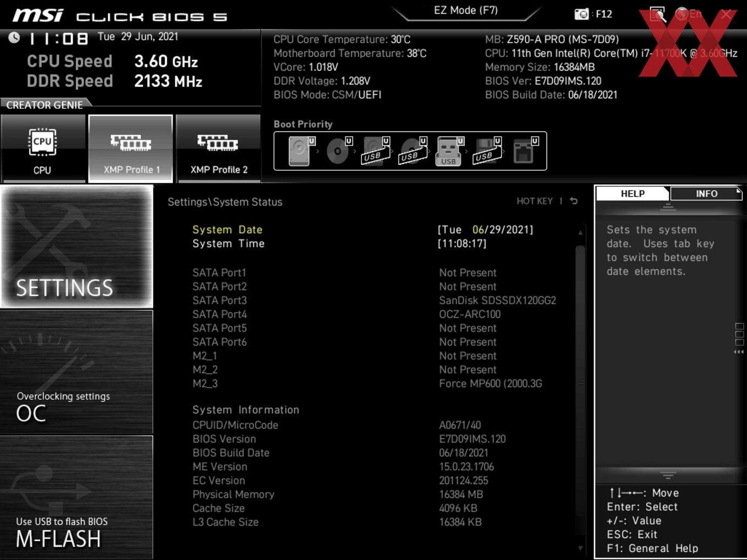This screenshot has width=747, height=560.
Task: Open the M-FLASH section
Action: pyautogui.click(x=77, y=497)
